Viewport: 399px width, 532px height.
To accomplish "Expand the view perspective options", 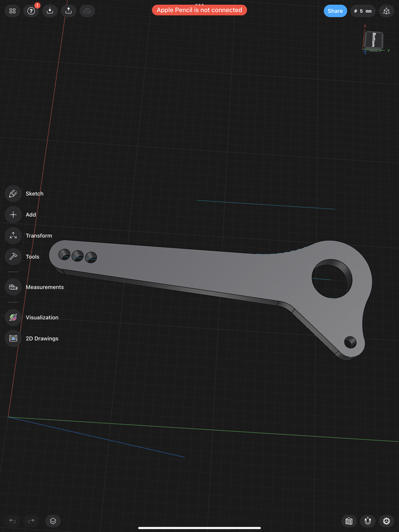I will pyautogui.click(x=386, y=11).
